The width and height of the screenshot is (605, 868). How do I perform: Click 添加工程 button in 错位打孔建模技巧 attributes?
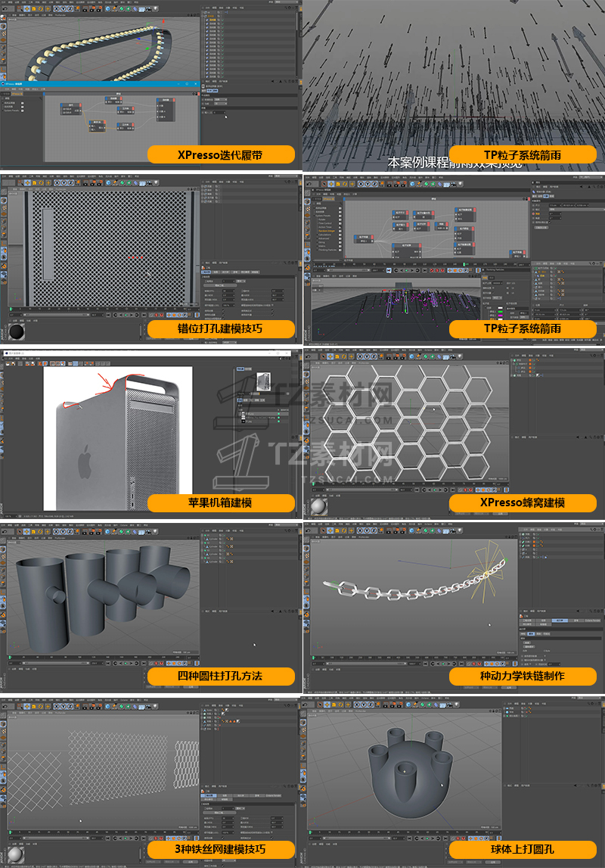coord(220,285)
